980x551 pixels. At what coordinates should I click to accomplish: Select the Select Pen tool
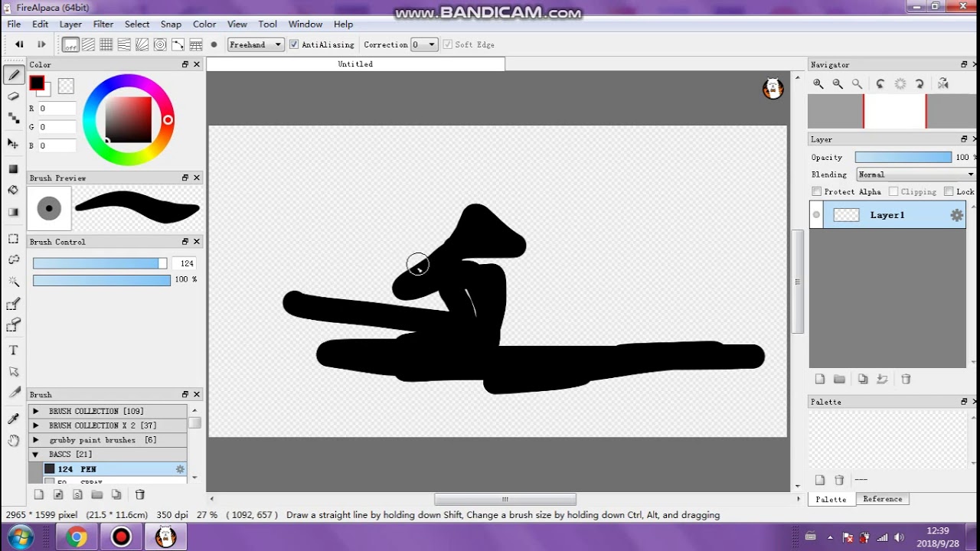(x=13, y=305)
